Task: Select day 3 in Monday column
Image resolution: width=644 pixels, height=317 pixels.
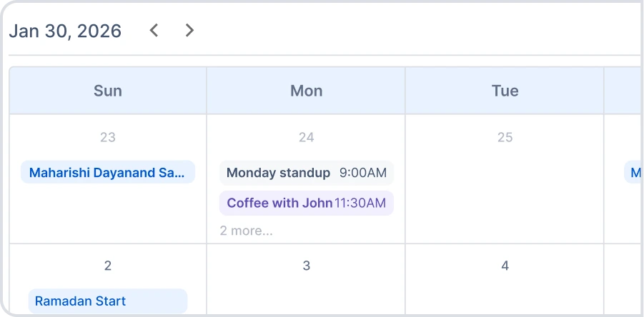Action: coord(306,266)
